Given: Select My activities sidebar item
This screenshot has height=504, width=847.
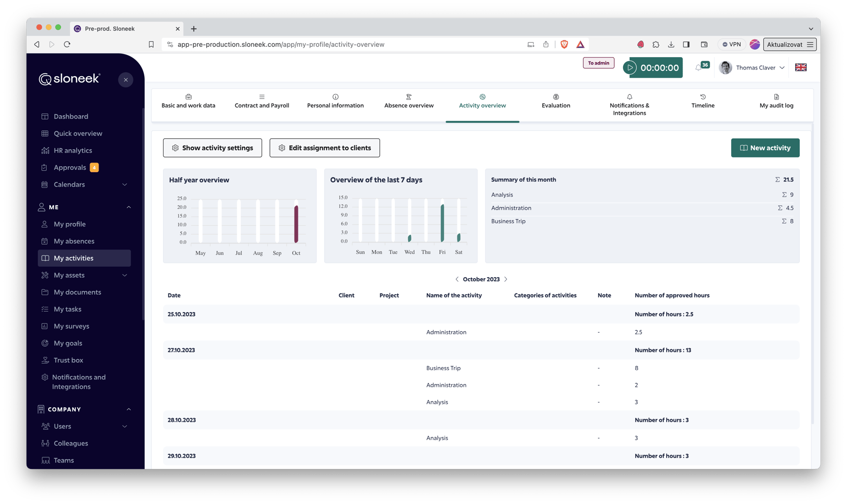Looking at the screenshot, I should (84, 258).
